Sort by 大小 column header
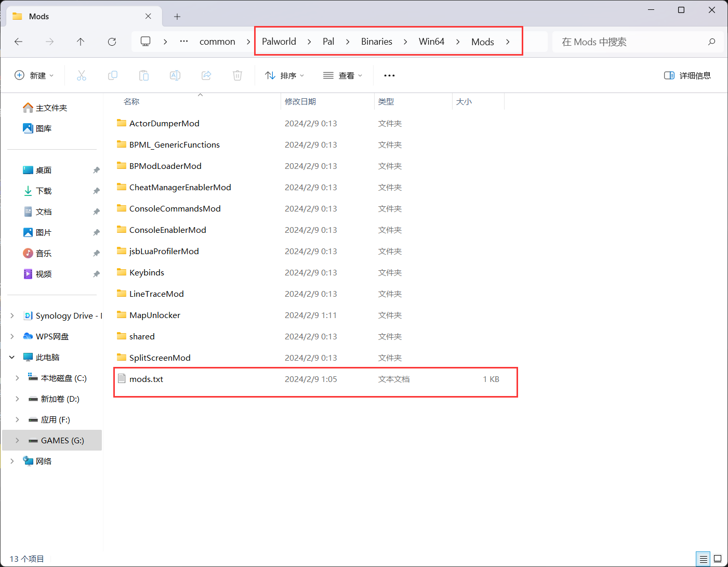Viewport: 728px width, 567px height. 464,102
